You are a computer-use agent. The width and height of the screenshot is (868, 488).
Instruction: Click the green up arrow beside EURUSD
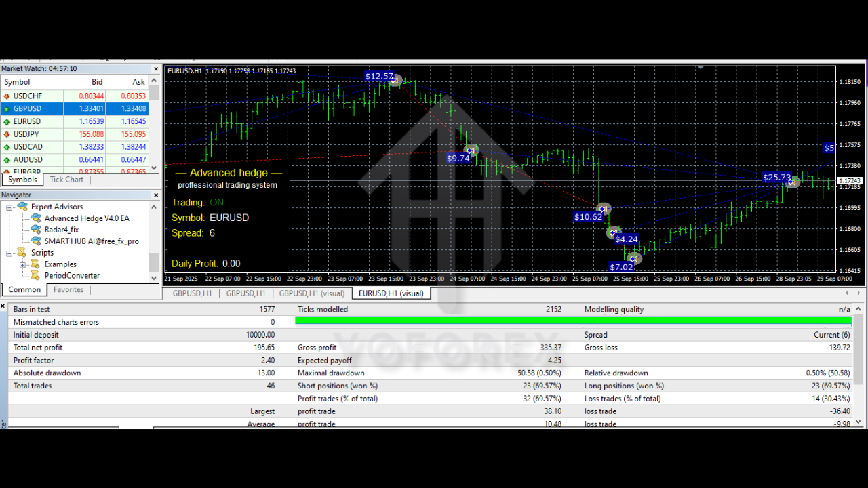point(7,121)
